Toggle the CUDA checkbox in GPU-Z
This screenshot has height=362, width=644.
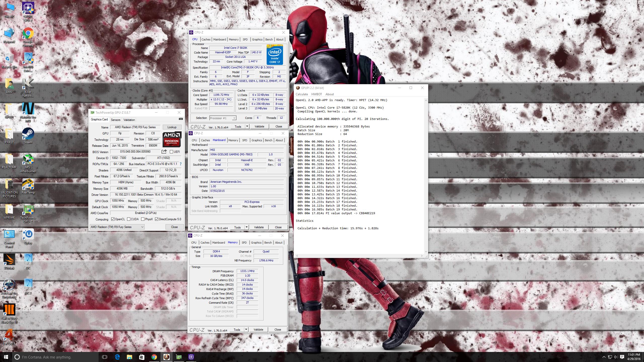(x=129, y=219)
